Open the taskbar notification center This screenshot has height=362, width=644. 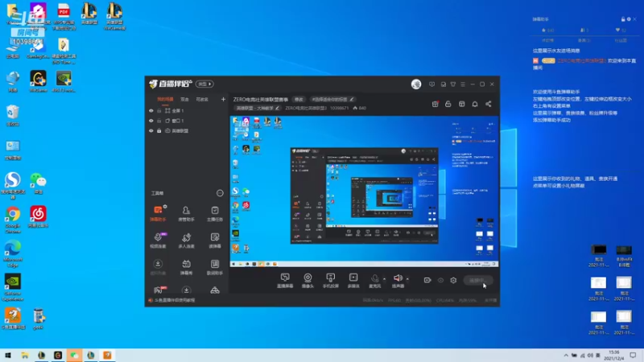[x=633, y=356]
